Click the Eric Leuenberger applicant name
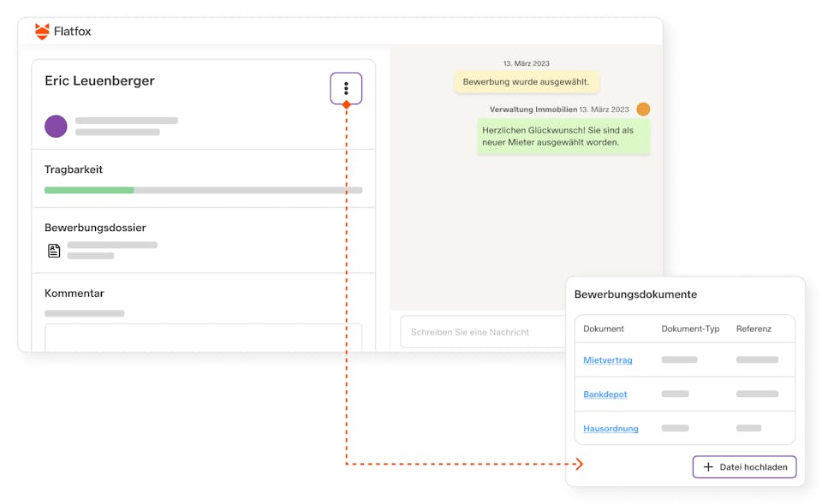The height and width of the screenshot is (504, 822). pos(99,81)
